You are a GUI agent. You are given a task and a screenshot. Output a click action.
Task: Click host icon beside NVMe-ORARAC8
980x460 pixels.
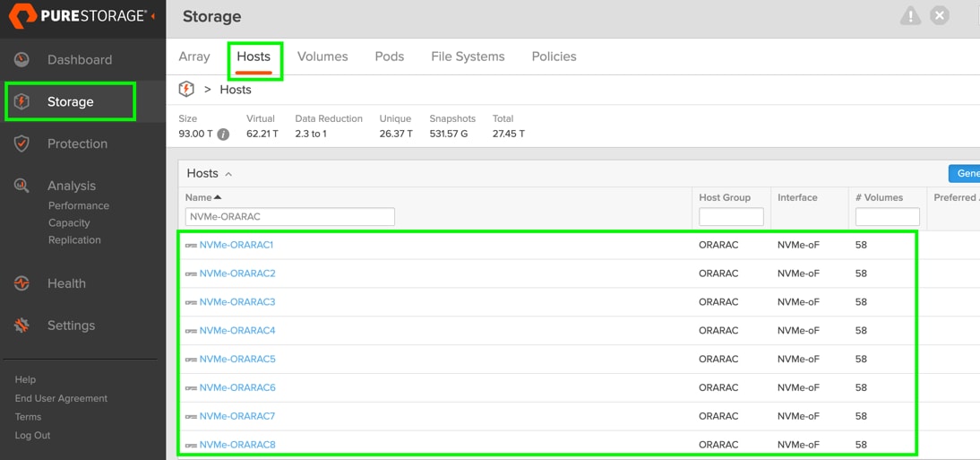[191, 446]
